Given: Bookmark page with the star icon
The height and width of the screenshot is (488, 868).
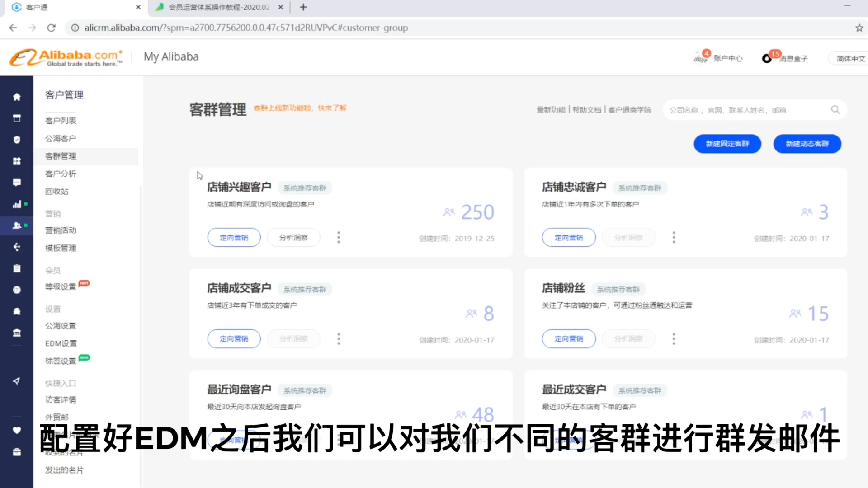Looking at the screenshot, I should coord(859,28).
